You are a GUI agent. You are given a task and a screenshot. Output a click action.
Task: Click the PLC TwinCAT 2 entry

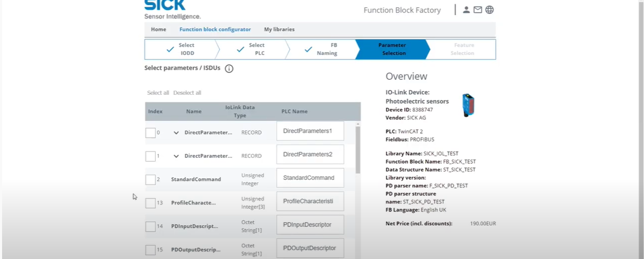click(x=404, y=132)
